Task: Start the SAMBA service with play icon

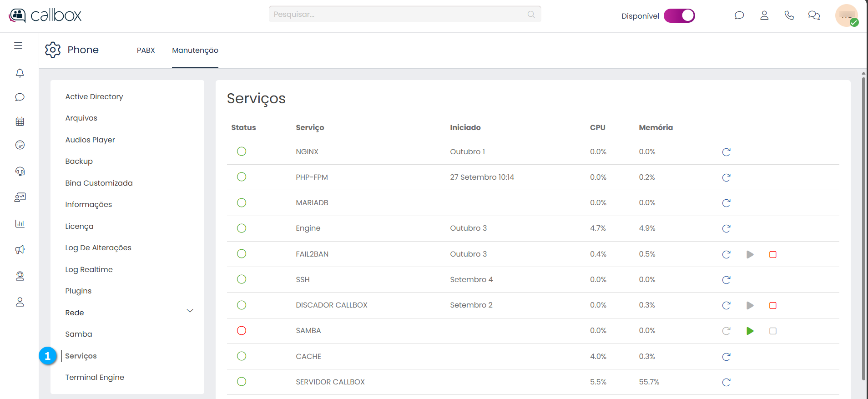Action: point(750,331)
